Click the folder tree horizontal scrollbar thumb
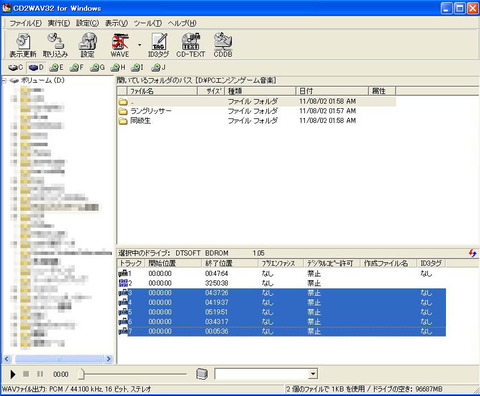 (x=59, y=359)
